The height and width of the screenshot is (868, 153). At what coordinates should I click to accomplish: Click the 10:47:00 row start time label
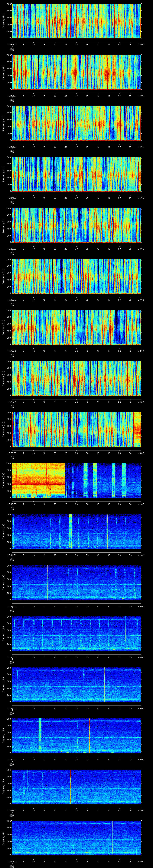point(12,862)
